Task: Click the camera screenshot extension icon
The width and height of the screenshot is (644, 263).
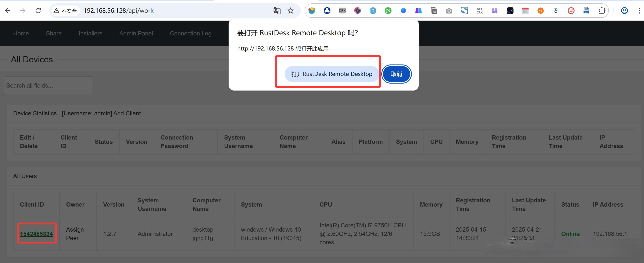Action: coord(449,11)
